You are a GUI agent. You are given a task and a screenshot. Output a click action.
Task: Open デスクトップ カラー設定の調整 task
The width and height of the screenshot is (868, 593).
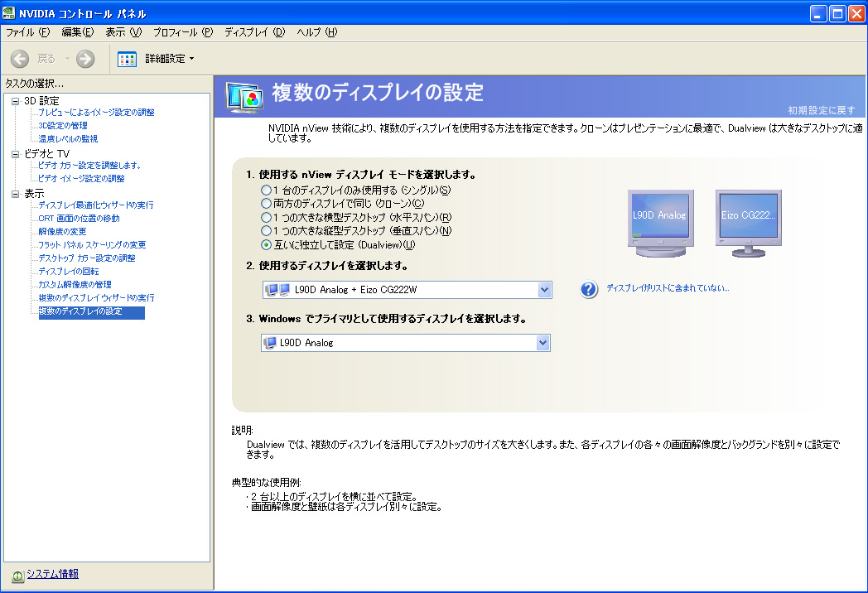click(x=87, y=258)
